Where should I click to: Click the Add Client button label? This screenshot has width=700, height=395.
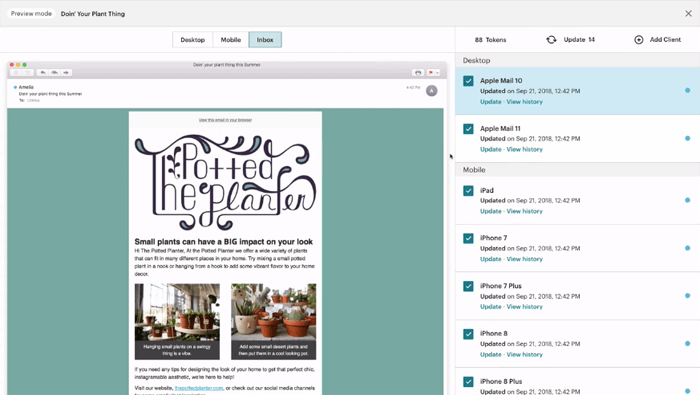tap(665, 40)
